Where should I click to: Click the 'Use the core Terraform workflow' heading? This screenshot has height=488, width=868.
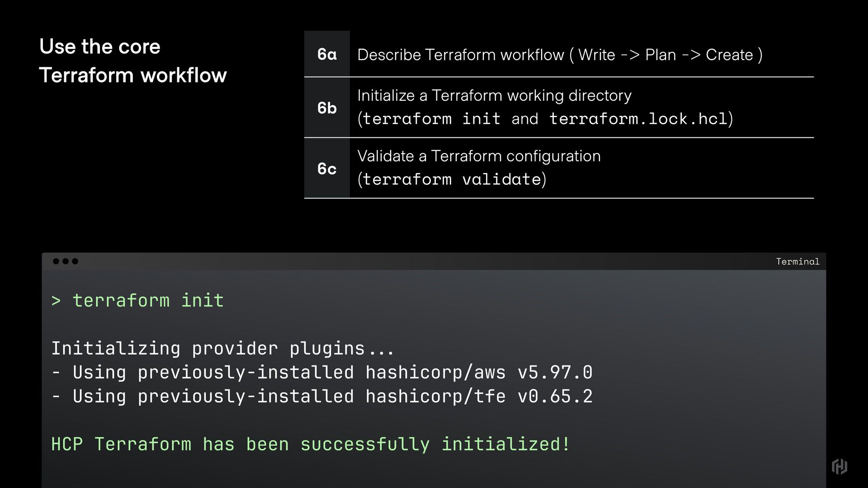pyautogui.click(x=133, y=61)
